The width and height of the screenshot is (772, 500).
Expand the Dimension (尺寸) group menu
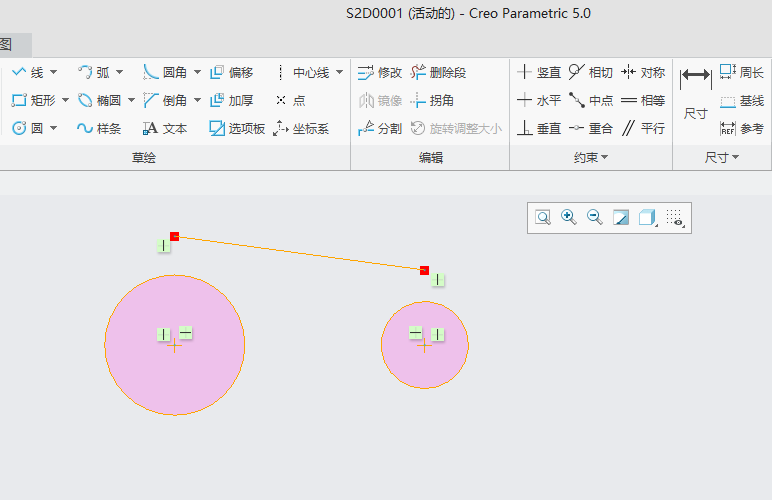tap(722, 157)
